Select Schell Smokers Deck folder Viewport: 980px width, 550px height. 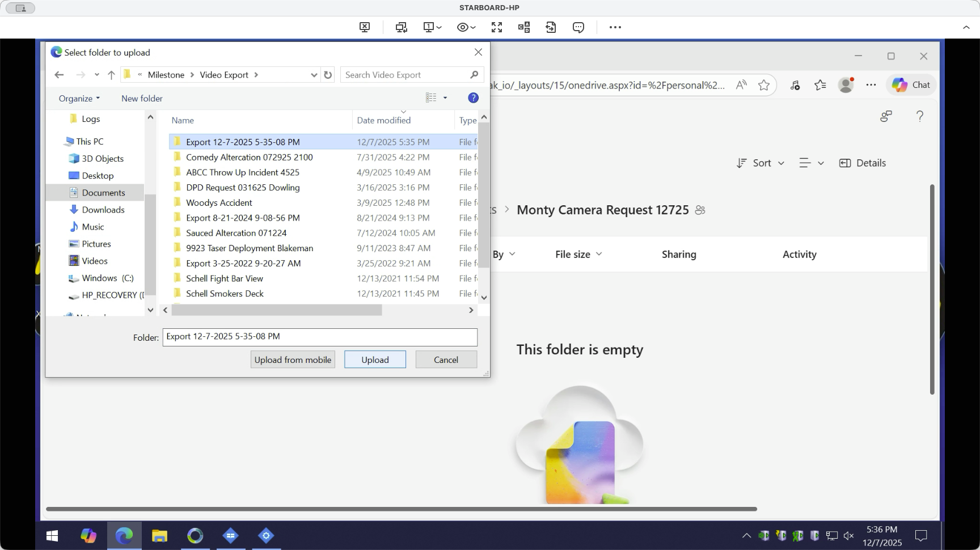pos(225,293)
